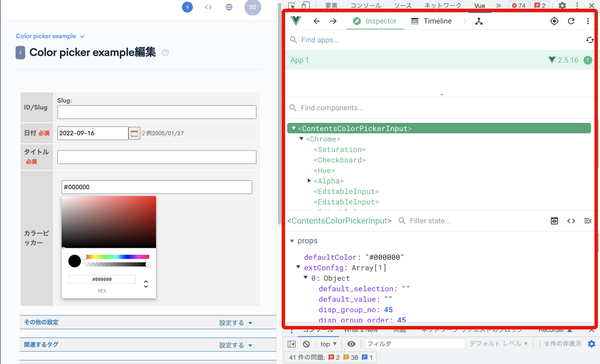Click the title (タイトル) input field

157,157
